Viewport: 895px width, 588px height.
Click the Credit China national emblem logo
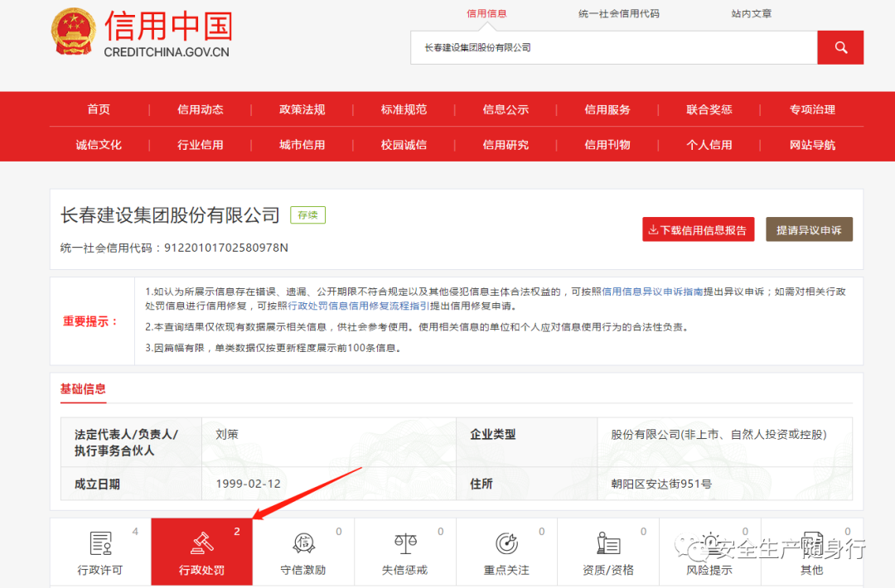pyautogui.click(x=73, y=32)
